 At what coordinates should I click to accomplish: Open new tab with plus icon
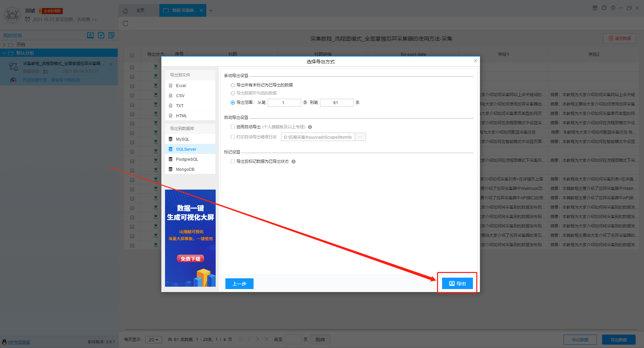point(211,11)
